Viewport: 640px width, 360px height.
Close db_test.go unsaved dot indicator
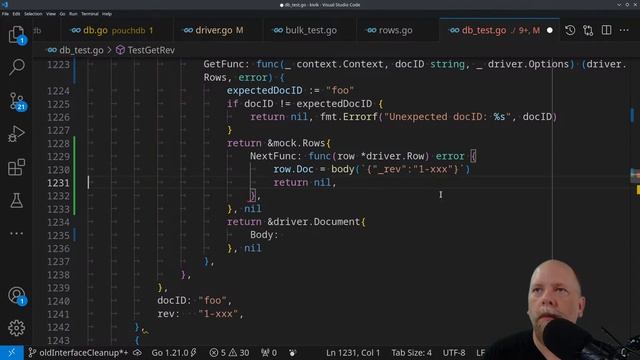pyautogui.click(x=550, y=30)
